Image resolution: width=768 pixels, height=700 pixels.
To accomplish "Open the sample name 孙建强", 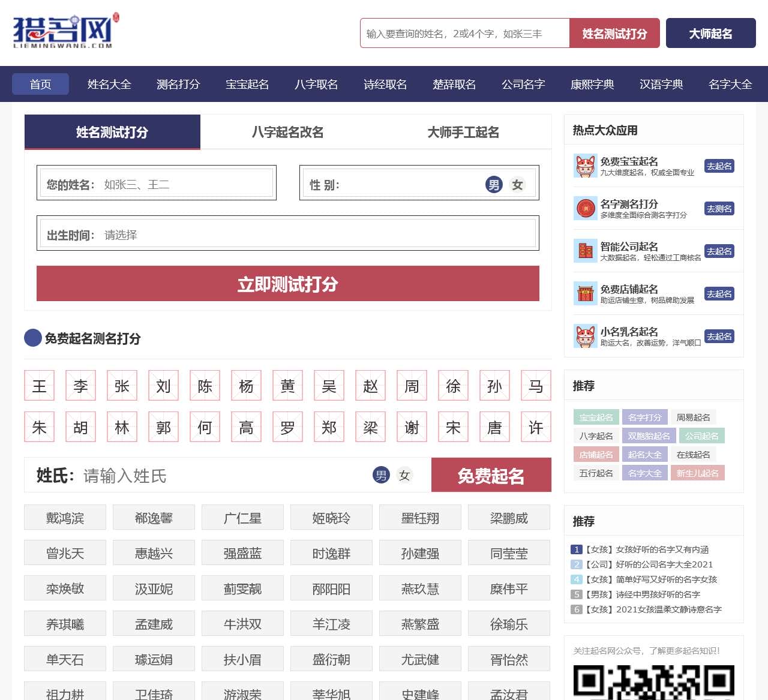I will 420,552.
